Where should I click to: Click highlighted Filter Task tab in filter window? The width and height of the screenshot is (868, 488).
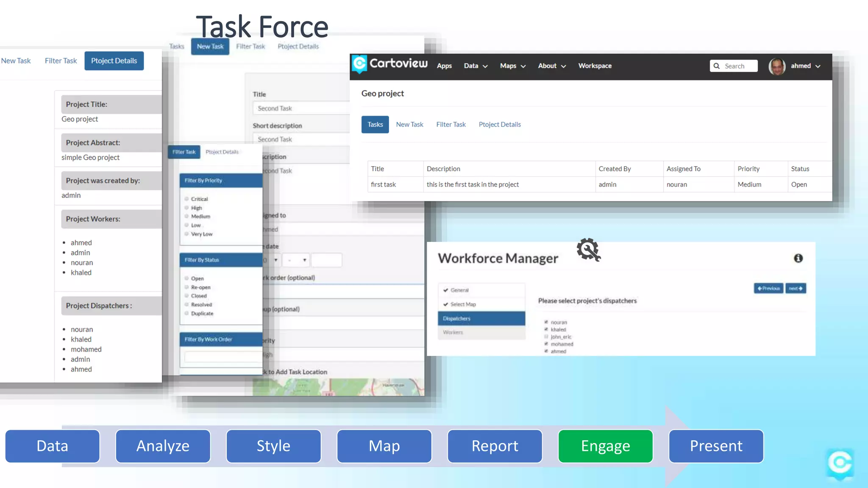click(184, 152)
